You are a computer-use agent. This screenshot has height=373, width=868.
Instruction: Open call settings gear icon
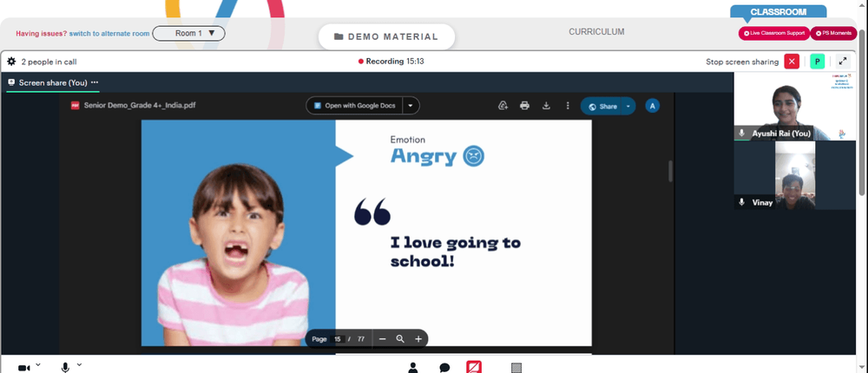coord(11,62)
